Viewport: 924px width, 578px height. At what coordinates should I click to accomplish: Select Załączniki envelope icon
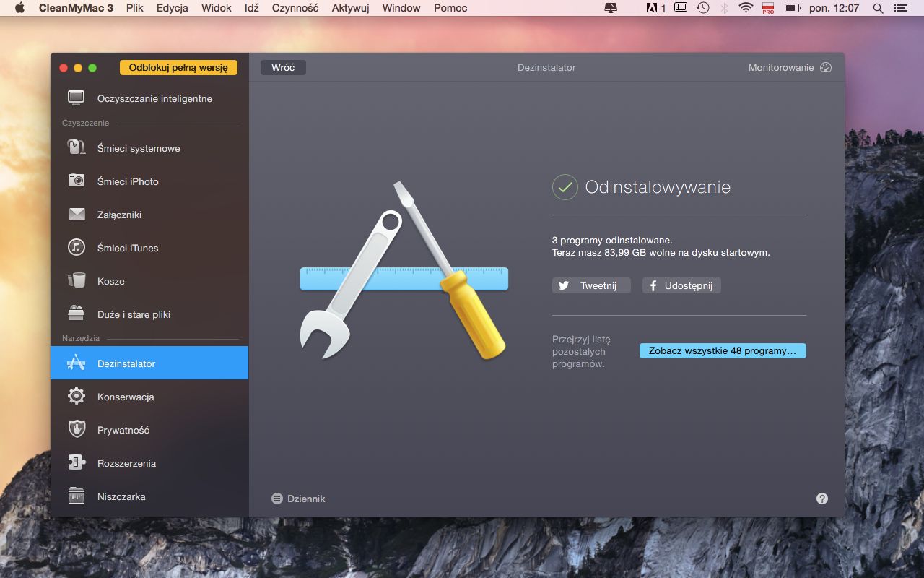pos(77,214)
